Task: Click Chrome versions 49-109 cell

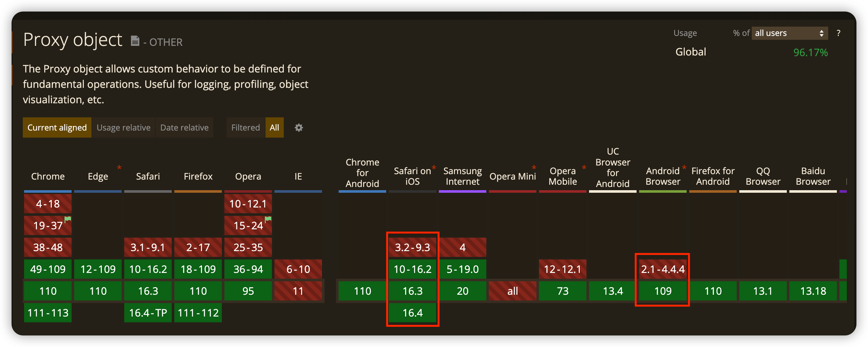Action: tap(48, 269)
